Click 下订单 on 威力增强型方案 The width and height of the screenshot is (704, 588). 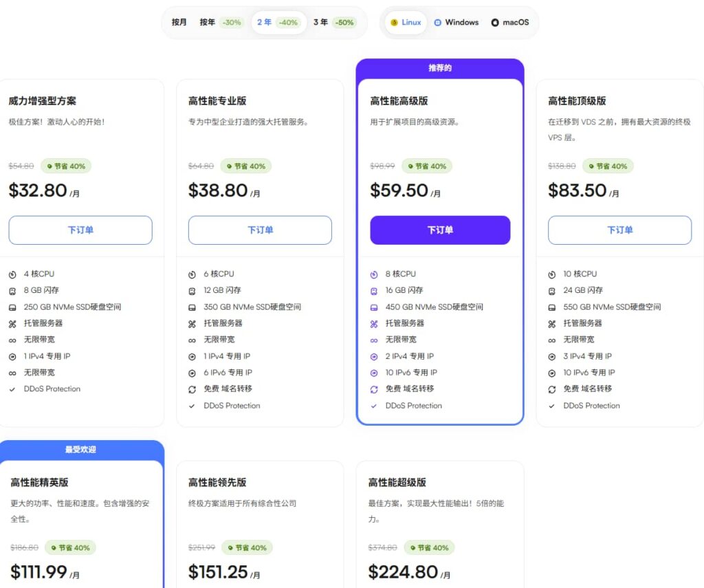coord(80,230)
